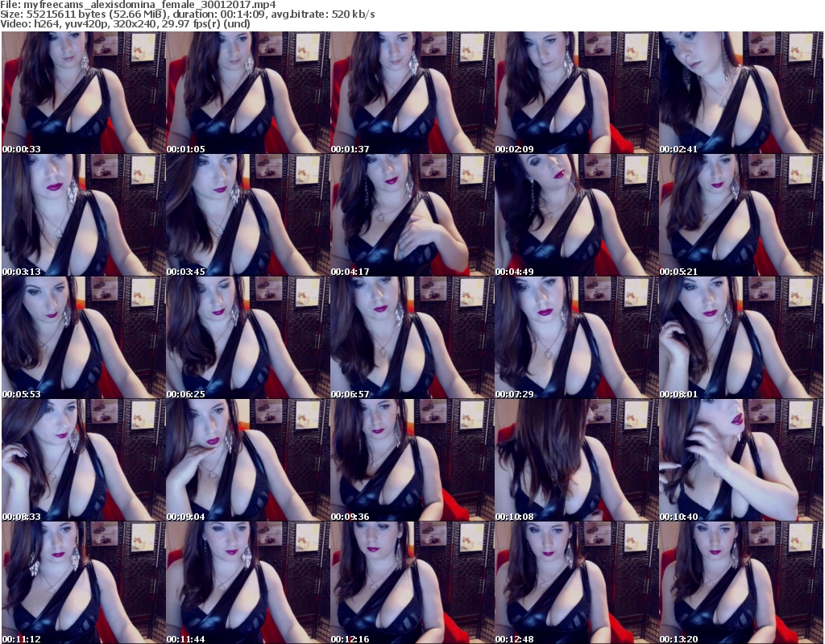
Task: Select the thumbnail stamped 00:01:37
Action: coord(412,93)
